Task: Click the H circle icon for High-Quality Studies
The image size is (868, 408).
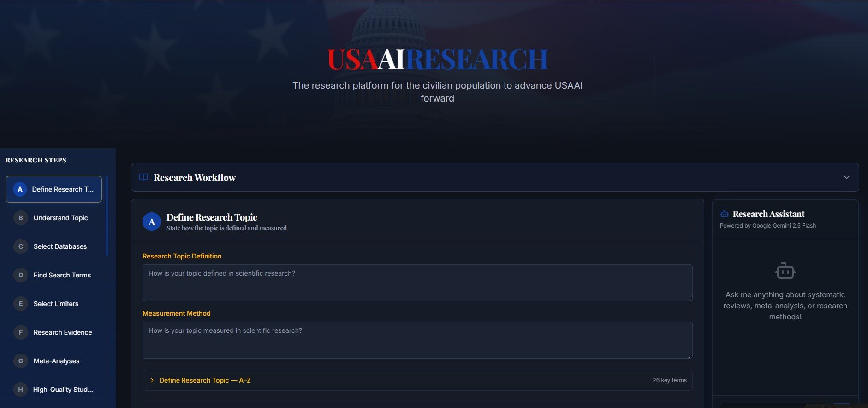Action: (20, 390)
